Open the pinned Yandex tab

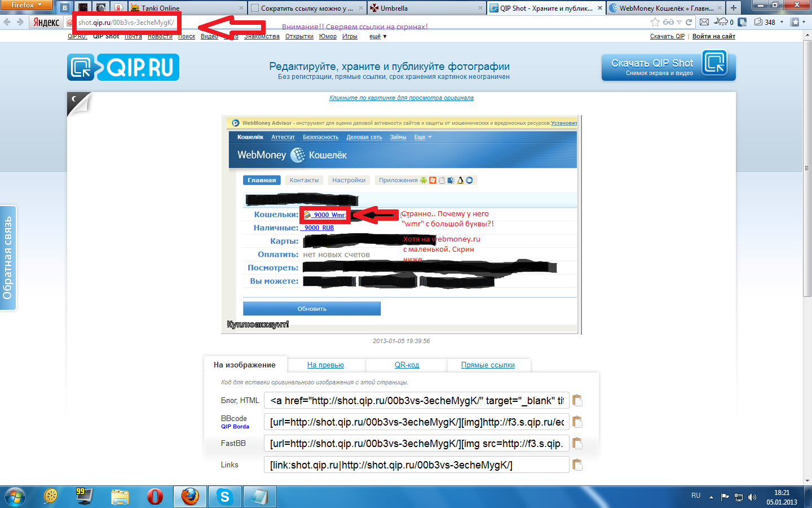point(118,8)
